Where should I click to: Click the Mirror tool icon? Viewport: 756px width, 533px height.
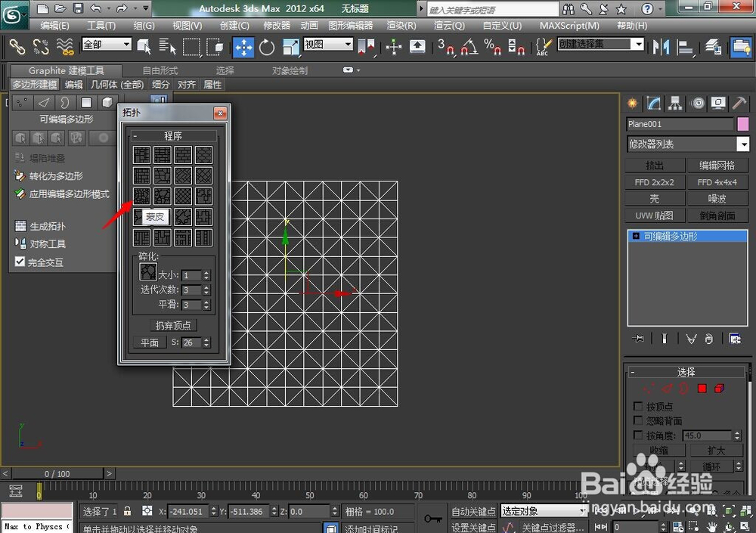click(661, 48)
